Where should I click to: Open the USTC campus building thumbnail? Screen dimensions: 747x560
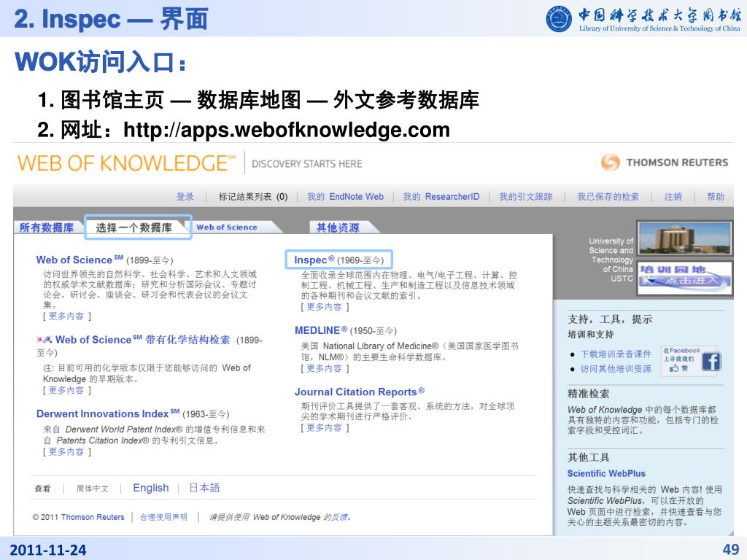[x=684, y=239]
